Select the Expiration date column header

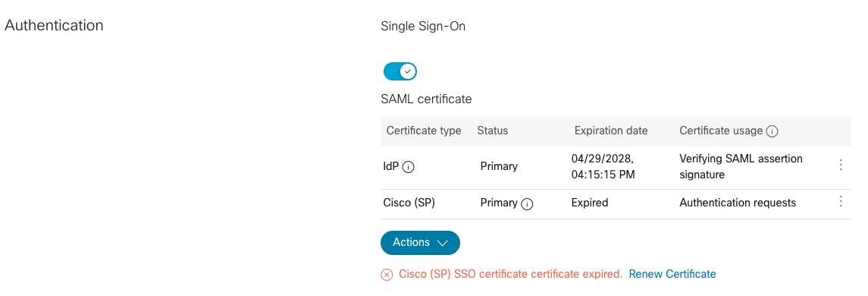610,131
